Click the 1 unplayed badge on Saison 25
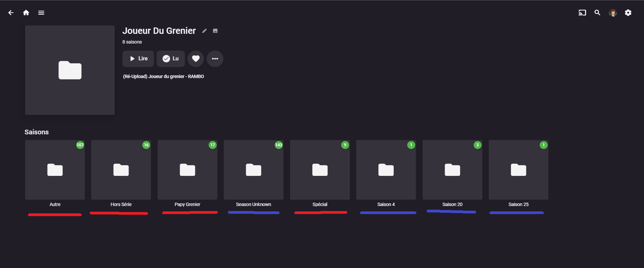Viewport: 644px width, 268px height. click(544, 145)
